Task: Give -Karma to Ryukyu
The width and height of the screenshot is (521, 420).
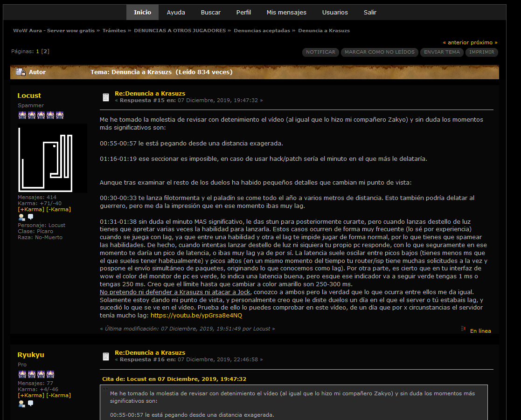Action: 58,395
